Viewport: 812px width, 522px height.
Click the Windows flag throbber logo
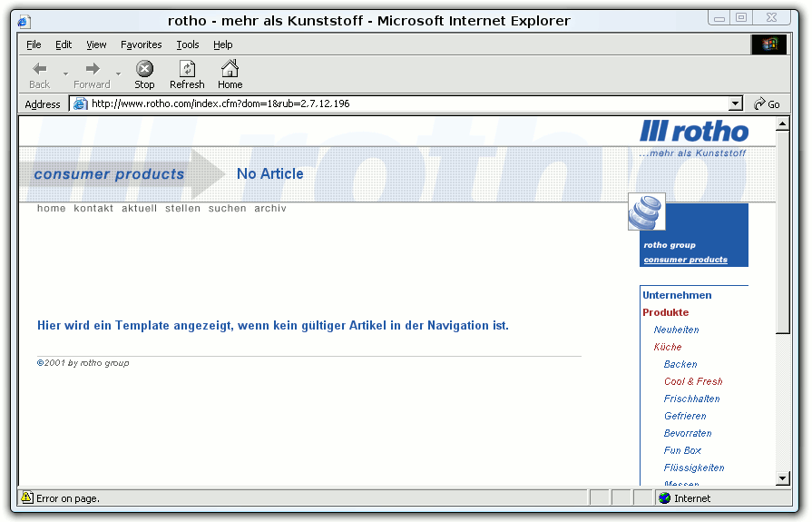coord(769,44)
